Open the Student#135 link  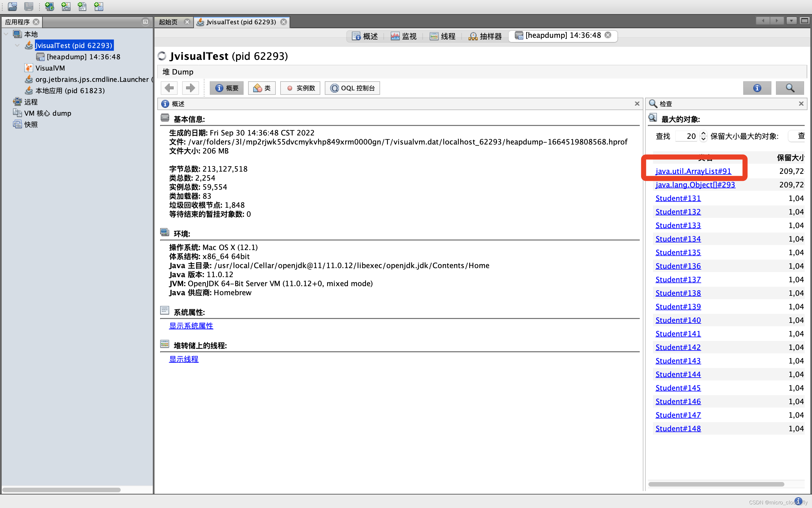click(678, 252)
